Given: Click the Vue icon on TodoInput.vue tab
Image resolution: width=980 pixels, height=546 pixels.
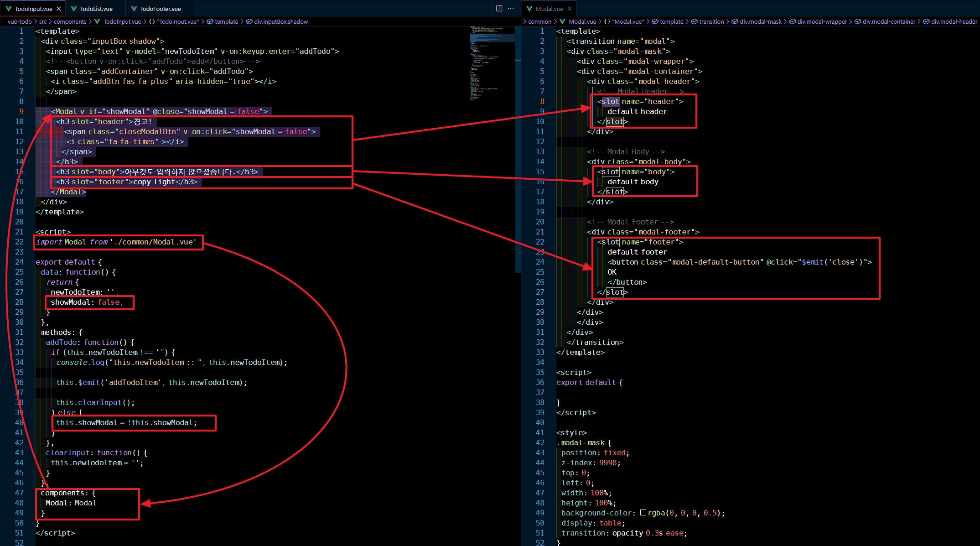Looking at the screenshot, I should tap(9, 9).
